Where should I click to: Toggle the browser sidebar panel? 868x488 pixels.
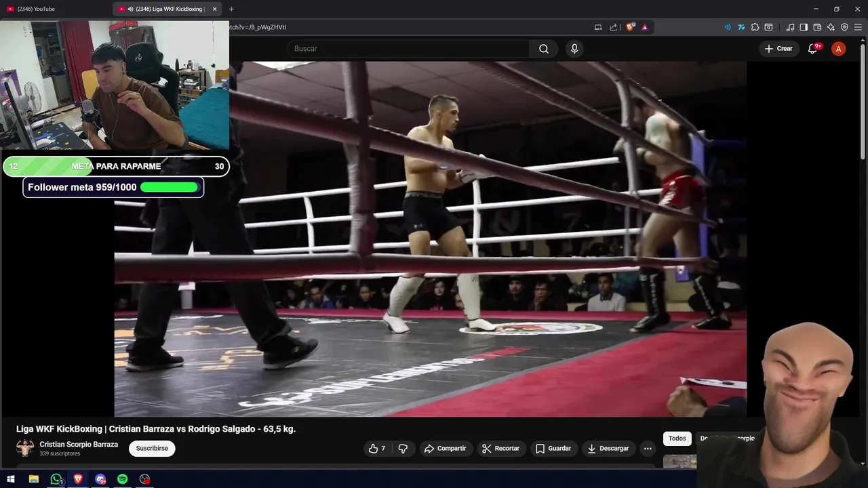click(804, 27)
